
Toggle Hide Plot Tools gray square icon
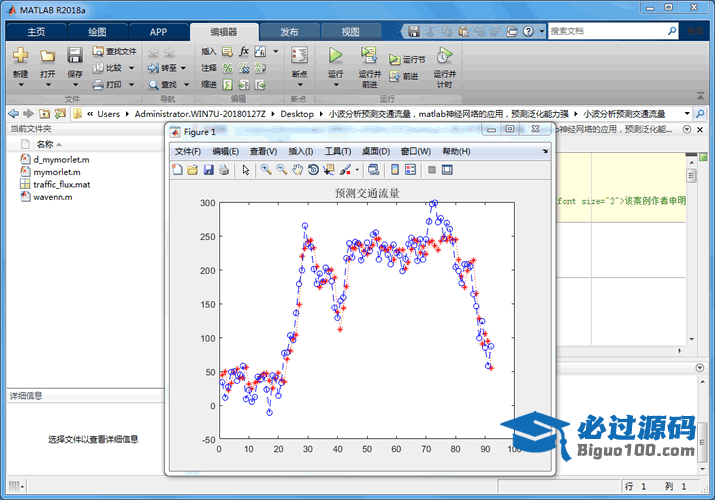point(431,170)
